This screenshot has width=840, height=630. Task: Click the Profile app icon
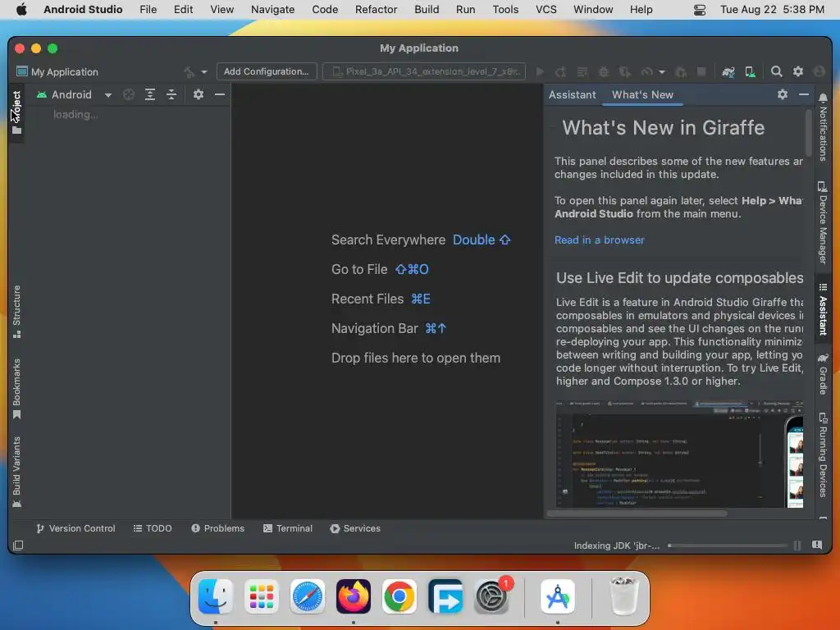click(x=647, y=72)
